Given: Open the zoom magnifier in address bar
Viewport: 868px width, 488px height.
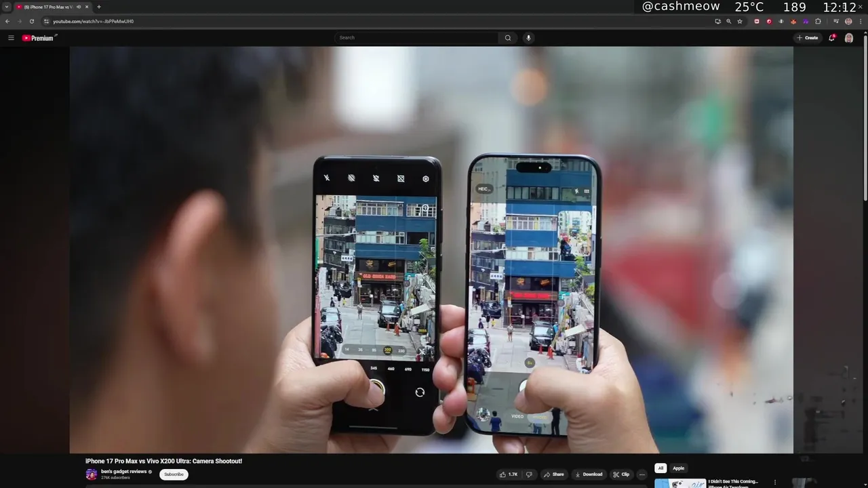Looking at the screenshot, I should 729,21.
